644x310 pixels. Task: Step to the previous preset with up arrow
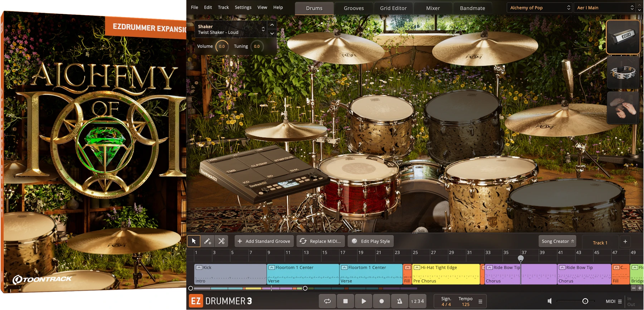point(640,5)
